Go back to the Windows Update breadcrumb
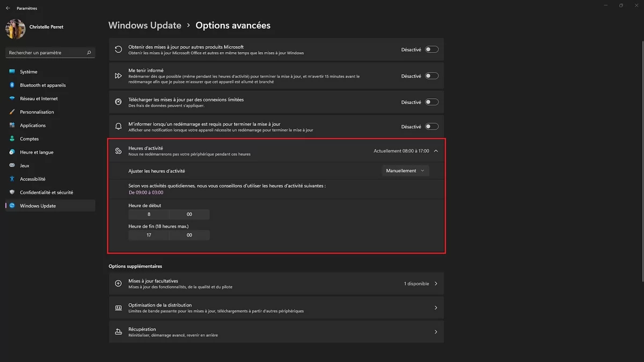The height and width of the screenshot is (362, 644). click(145, 25)
